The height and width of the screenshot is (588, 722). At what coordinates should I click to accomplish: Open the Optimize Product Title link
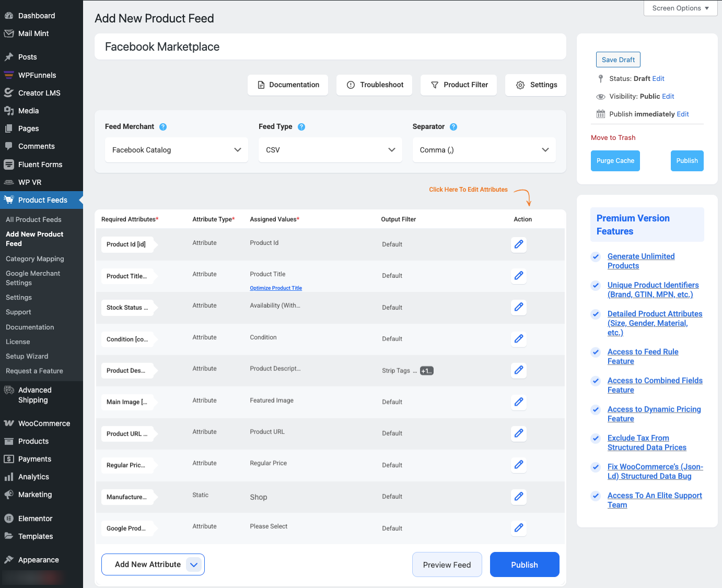pyautogui.click(x=276, y=288)
